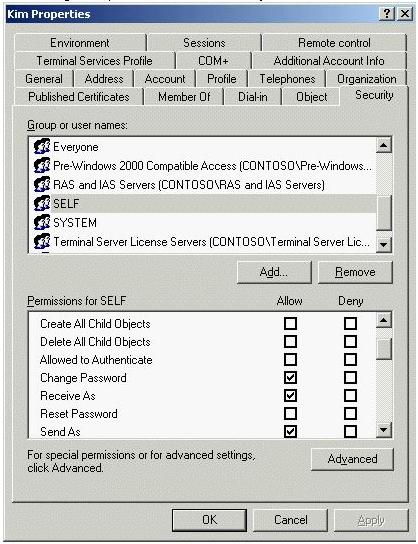Check Allow for Create All Child Objects

click(x=290, y=323)
